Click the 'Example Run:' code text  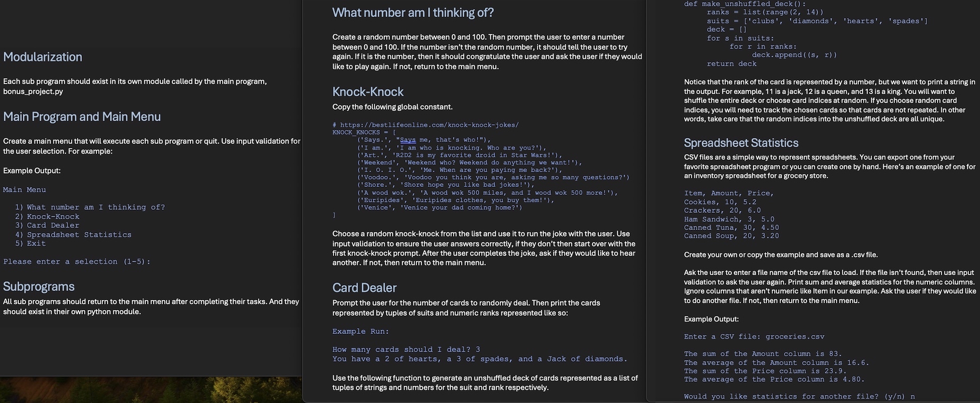click(361, 331)
